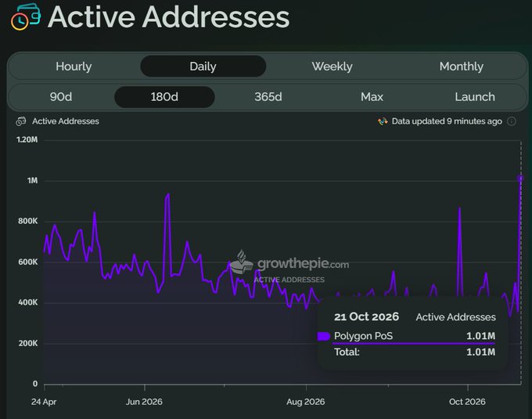This screenshot has width=532, height=419.
Task: Click the Active Addresses wallet-clock header icon
Action: pyautogui.click(x=26, y=16)
